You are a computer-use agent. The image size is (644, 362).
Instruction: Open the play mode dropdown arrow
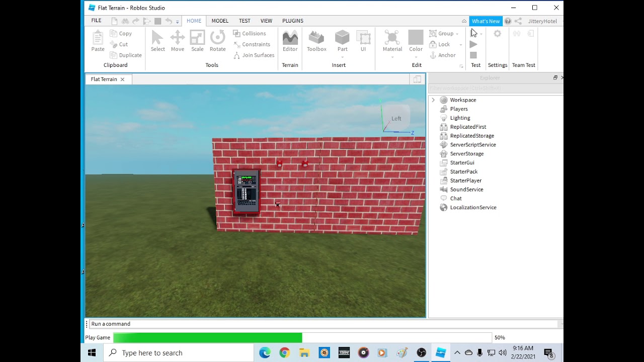click(x=481, y=34)
